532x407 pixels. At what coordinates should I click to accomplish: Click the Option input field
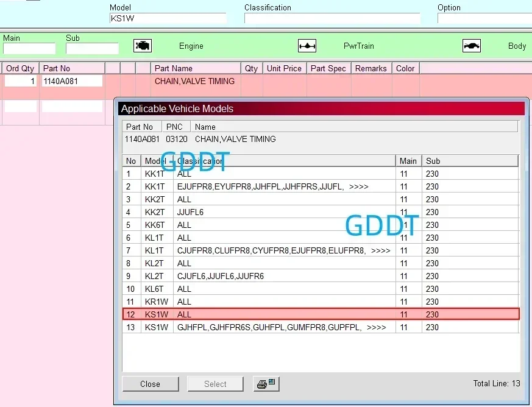pyautogui.click(x=484, y=18)
